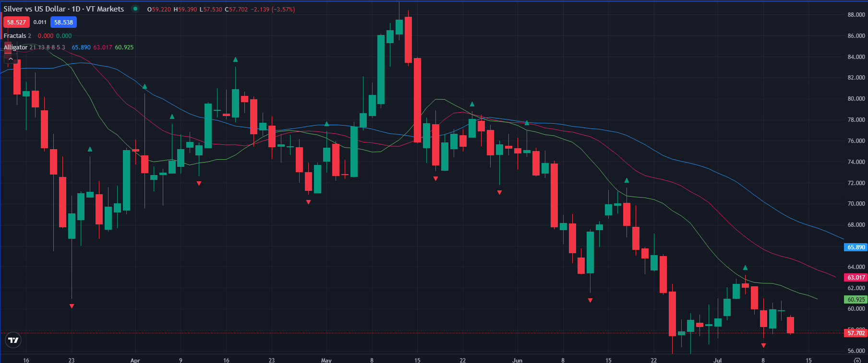The width and height of the screenshot is (868, 363).
Task: Click the blue 65.890 value in Alligator legend
Action: (81, 47)
